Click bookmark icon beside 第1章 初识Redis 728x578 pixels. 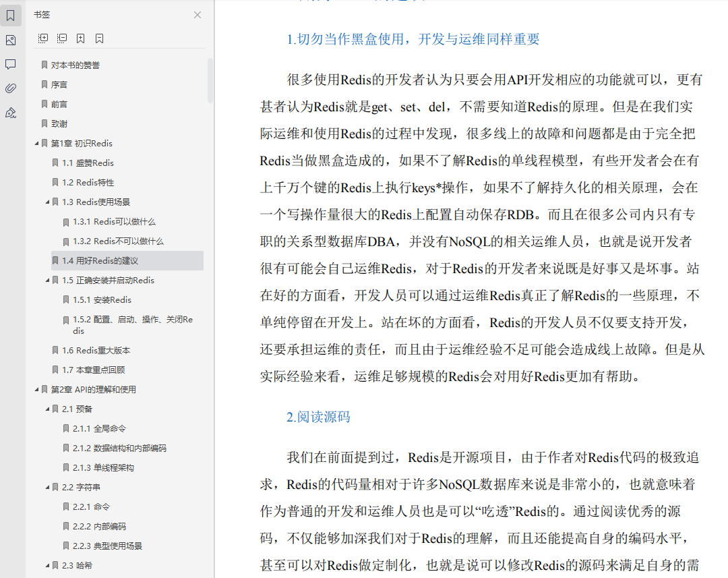click(44, 143)
